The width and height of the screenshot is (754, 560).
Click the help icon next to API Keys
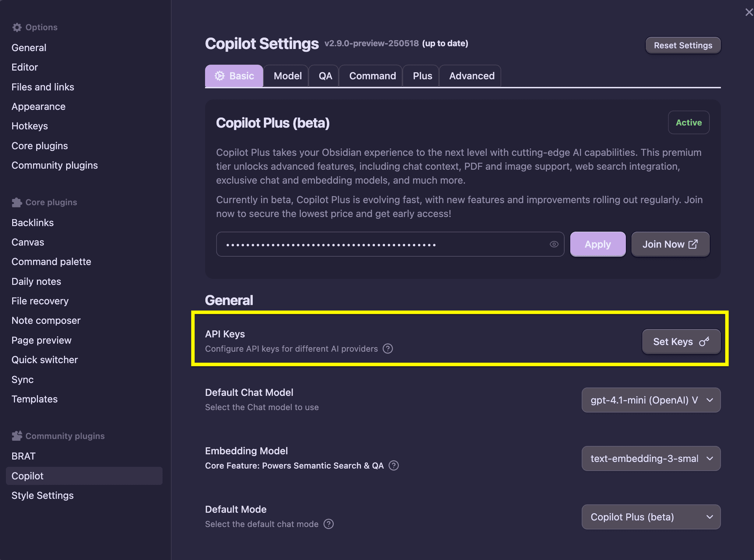[388, 348]
